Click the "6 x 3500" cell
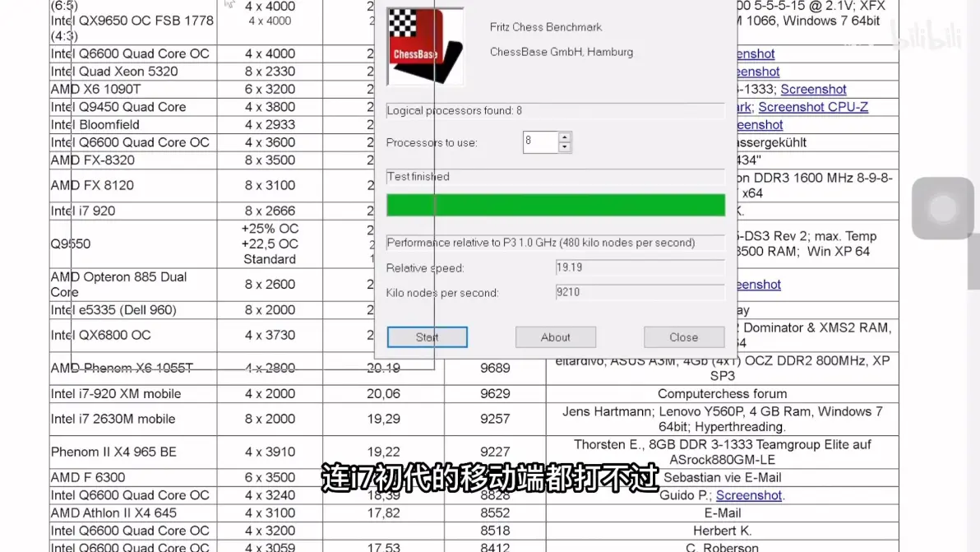Screen dimensions: 980x552 coord(270,478)
